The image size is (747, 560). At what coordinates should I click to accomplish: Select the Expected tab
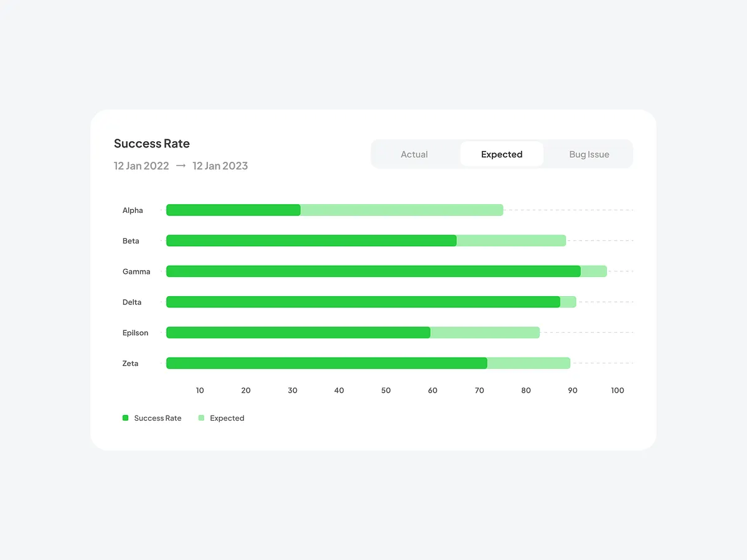click(x=501, y=154)
